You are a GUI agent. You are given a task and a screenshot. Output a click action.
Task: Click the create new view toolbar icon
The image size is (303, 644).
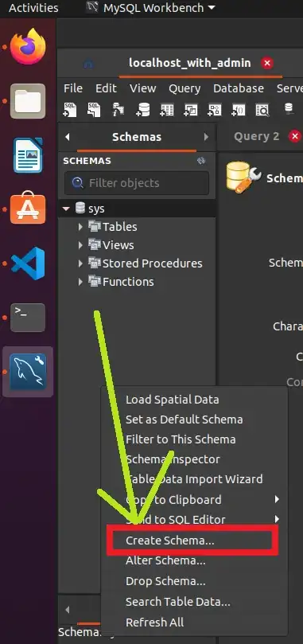click(191, 110)
